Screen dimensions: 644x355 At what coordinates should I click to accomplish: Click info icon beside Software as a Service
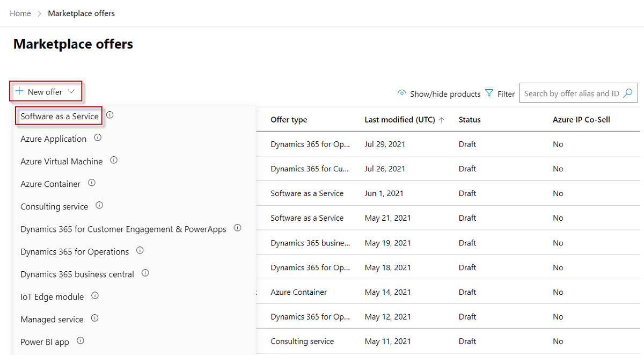110,115
